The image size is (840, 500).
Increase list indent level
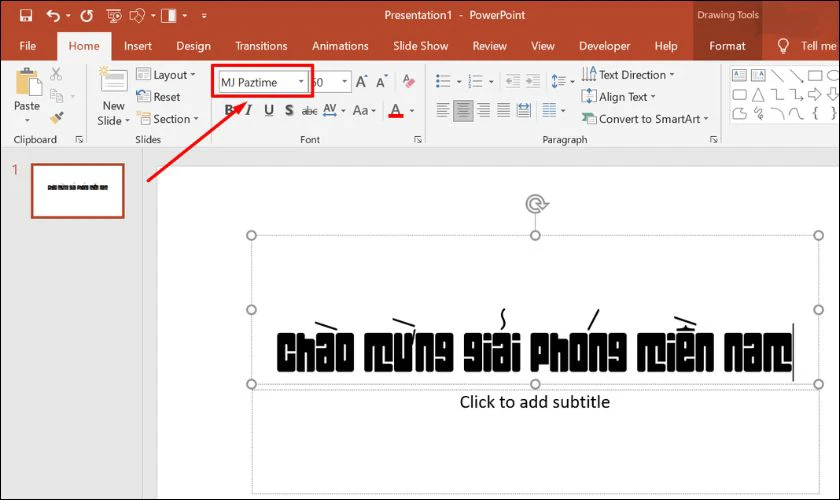tap(532, 81)
